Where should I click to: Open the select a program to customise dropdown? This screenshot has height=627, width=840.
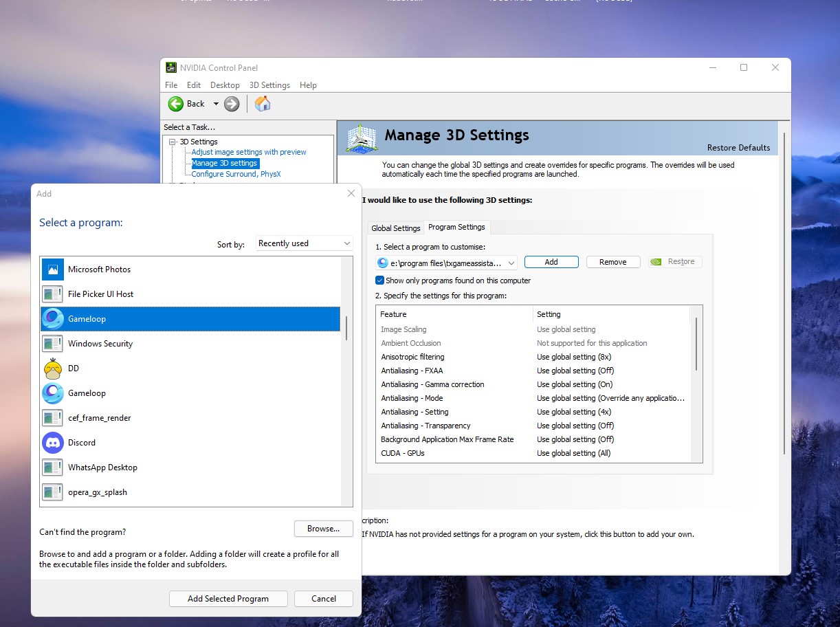pyautogui.click(x=447, y=262)
